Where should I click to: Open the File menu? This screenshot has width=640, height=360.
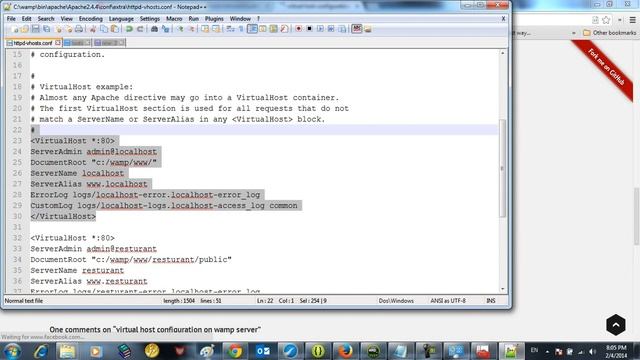pos(11,19)
